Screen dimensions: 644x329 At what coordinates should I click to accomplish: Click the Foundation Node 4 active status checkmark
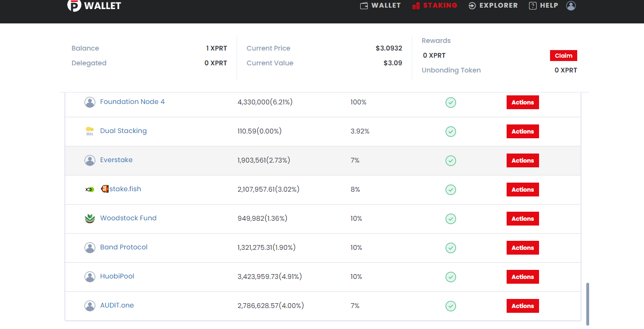click(451, 103)
